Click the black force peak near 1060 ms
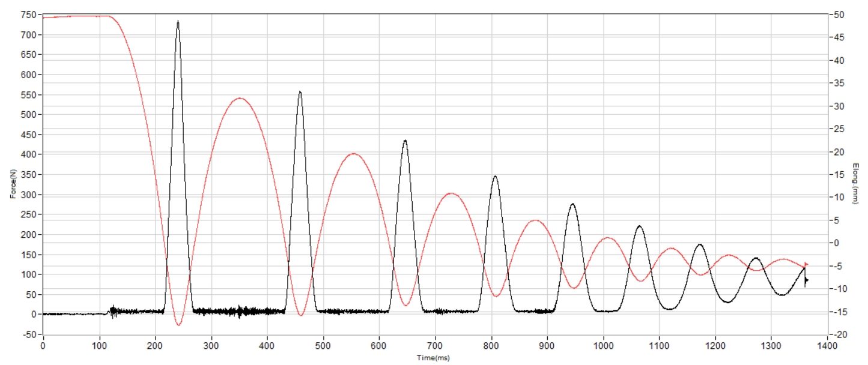 639,226
